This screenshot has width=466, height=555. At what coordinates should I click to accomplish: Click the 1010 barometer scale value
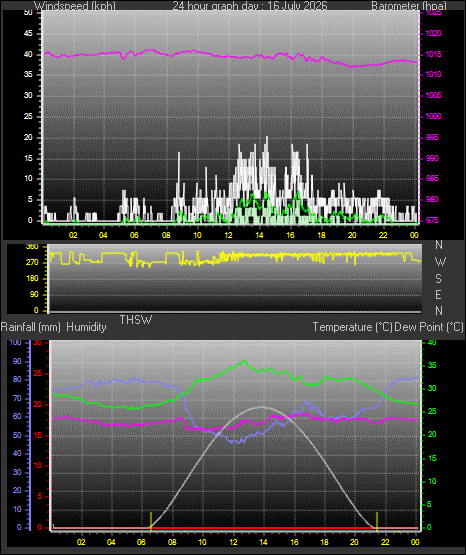coord(433,74)
